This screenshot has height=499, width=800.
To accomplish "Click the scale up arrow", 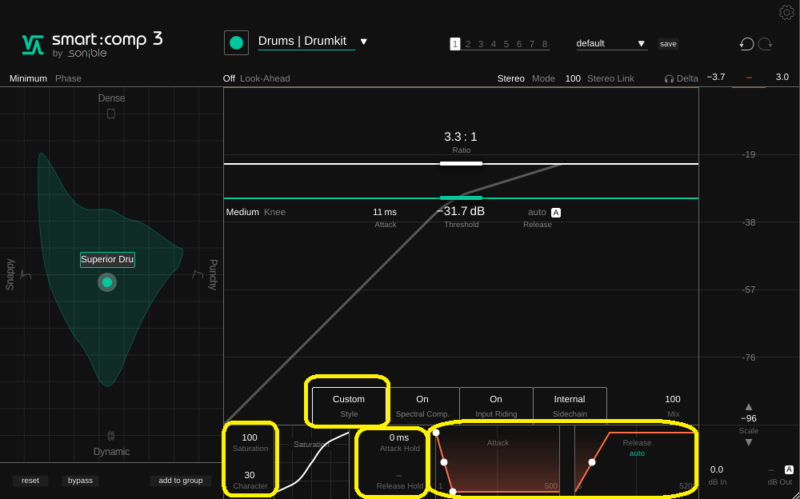I will pos(748,406).
